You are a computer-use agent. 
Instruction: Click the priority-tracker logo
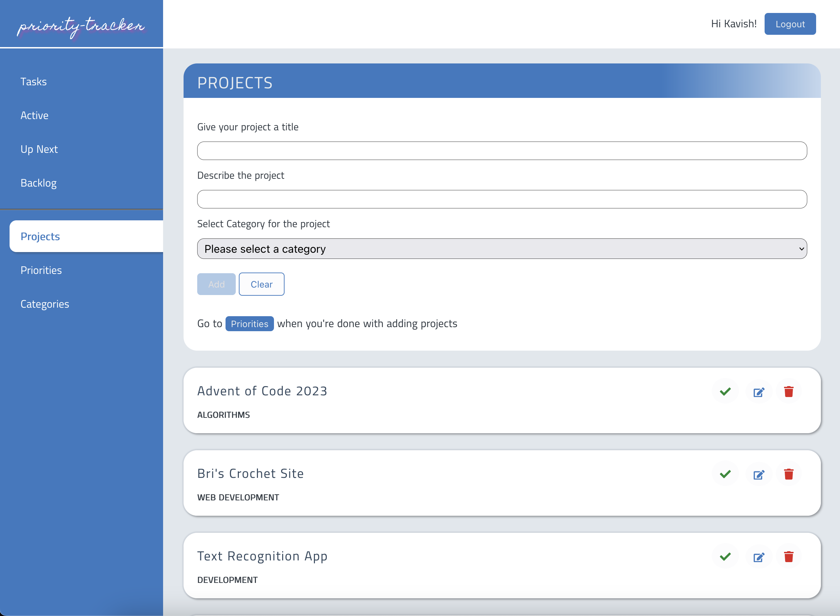[81, 26]
